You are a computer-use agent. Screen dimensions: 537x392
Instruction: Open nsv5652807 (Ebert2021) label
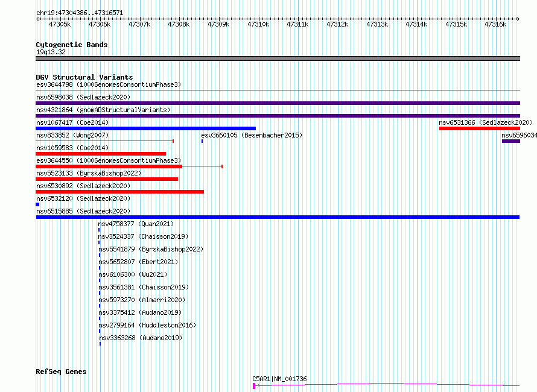(138, 262)
